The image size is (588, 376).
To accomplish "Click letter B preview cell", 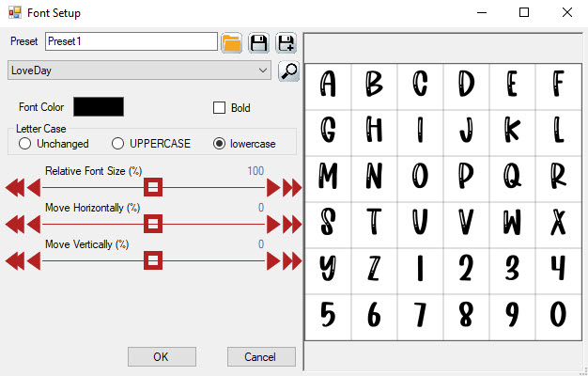I will point(374,86).
